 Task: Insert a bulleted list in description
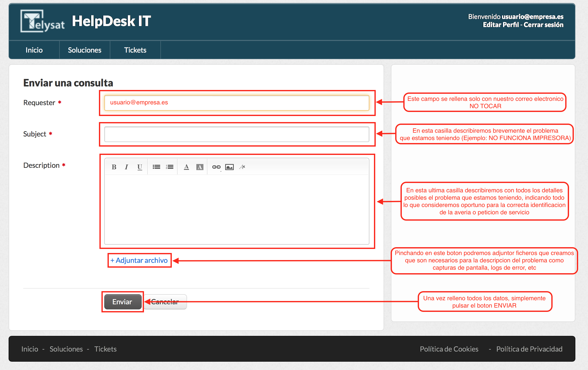pos(156,167)
